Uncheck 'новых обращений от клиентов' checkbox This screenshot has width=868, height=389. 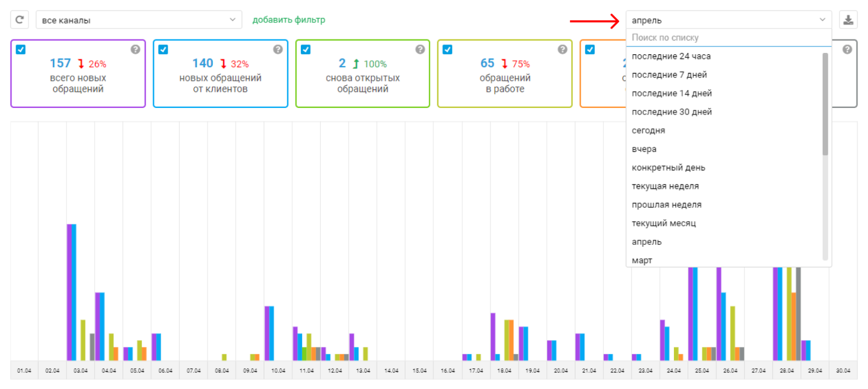tap(163, 49)
